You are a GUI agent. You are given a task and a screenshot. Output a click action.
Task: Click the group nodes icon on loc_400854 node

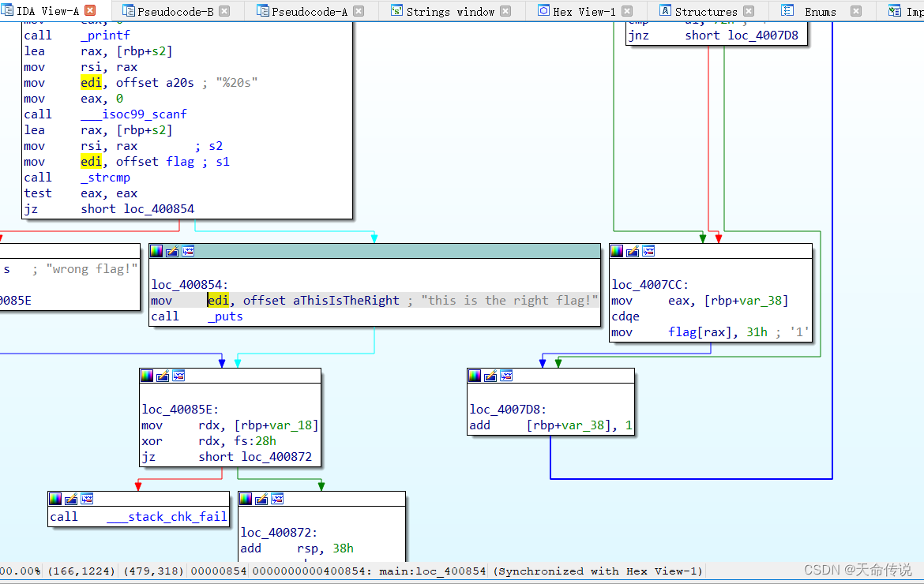pyautogui.click(x=188, y=251)
